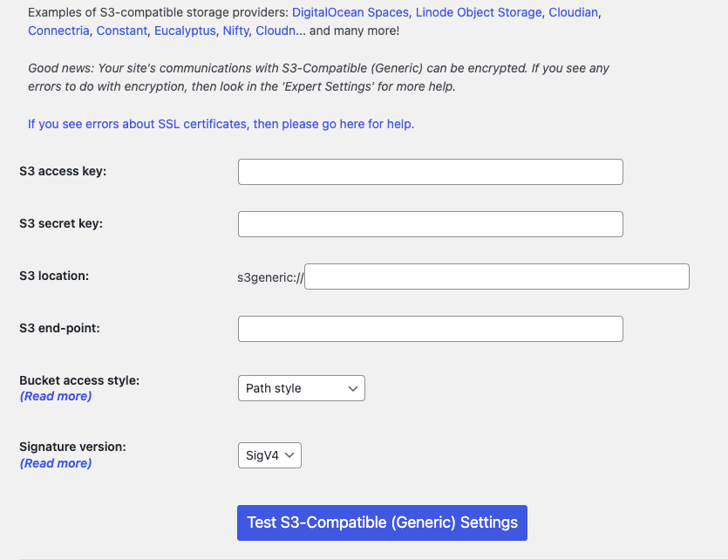Click the Eucalyptus link

tap(185, 31)
